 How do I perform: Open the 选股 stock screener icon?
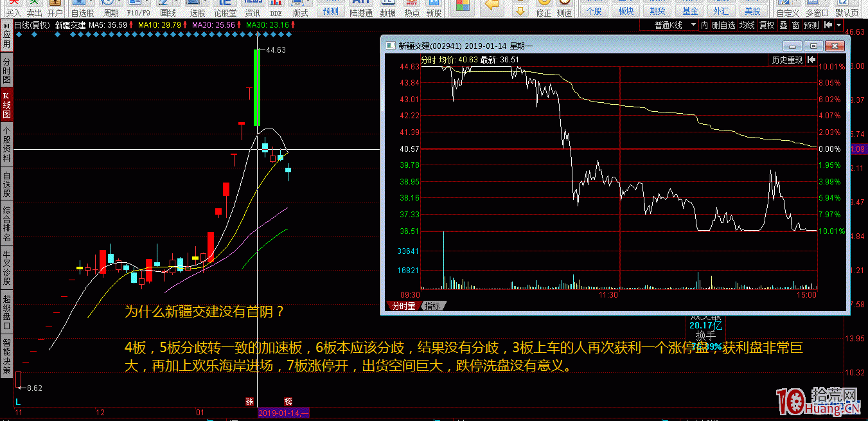(x=198, y=8)
